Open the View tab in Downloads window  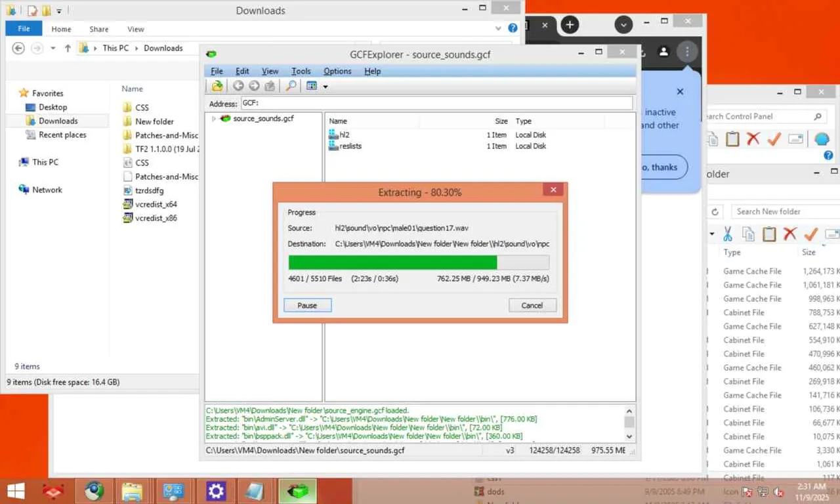136,29
